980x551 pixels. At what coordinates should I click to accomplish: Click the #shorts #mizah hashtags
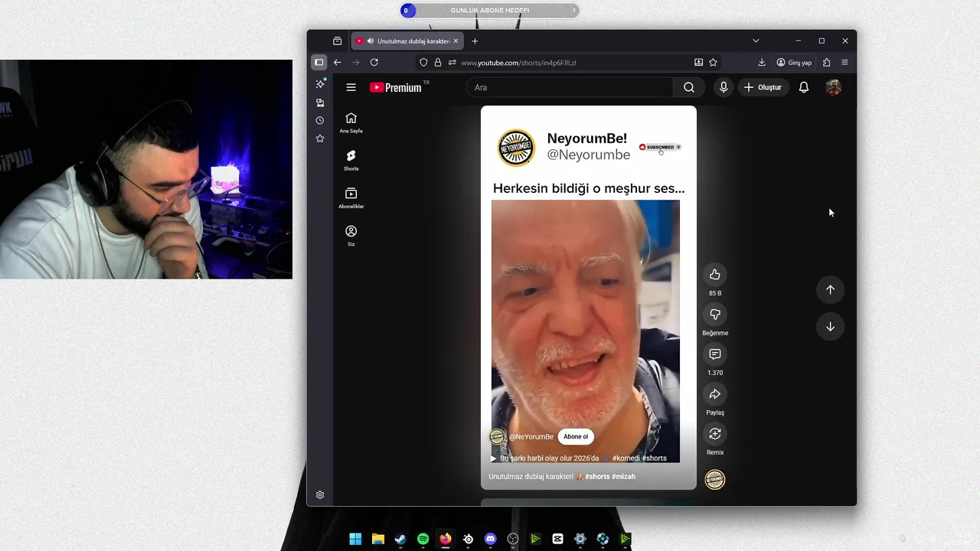coord(610,476)
